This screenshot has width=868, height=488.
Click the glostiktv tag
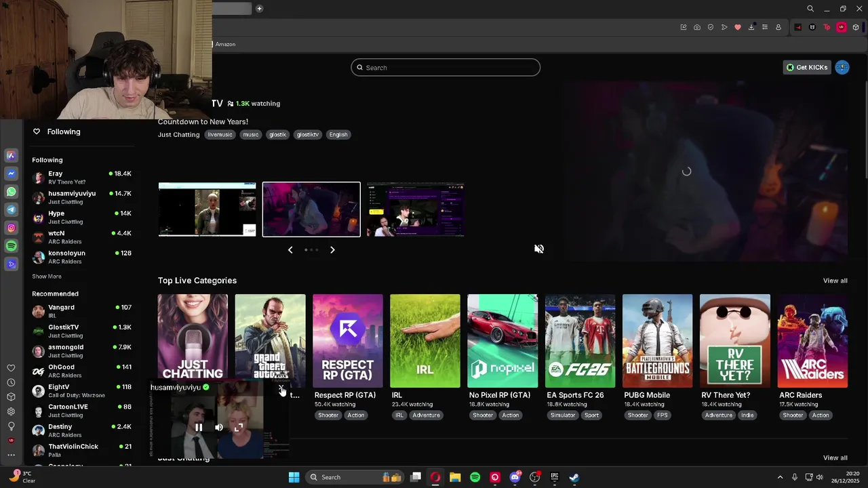(307, 134)
